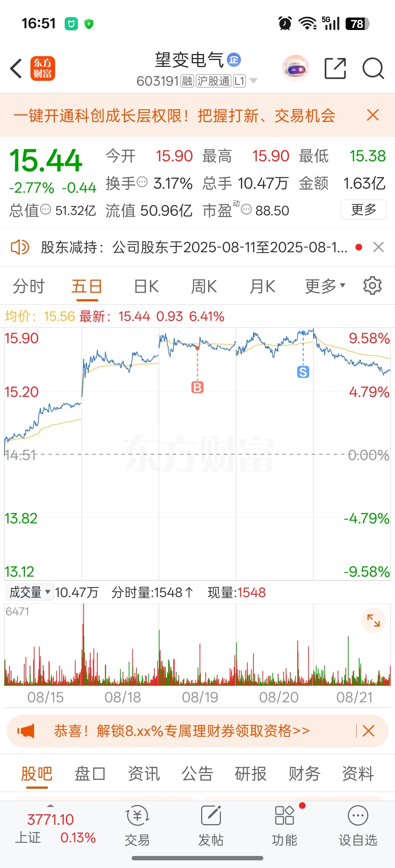Tap the S sell marker on chart
395x868 pixels.
pos(303,372)
